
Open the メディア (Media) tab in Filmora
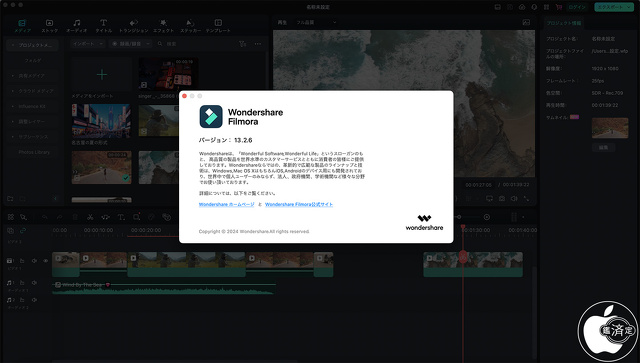pyautogui.click(x=22, y=26)
